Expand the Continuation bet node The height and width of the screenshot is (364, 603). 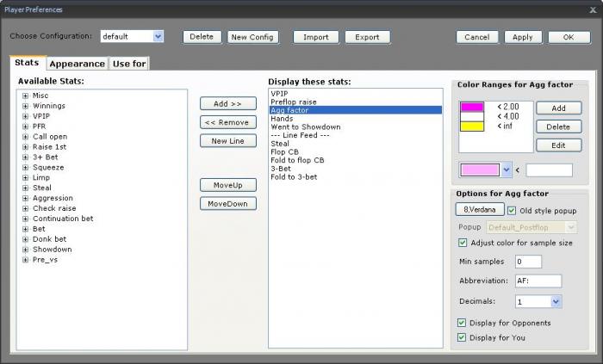point(25,219)
